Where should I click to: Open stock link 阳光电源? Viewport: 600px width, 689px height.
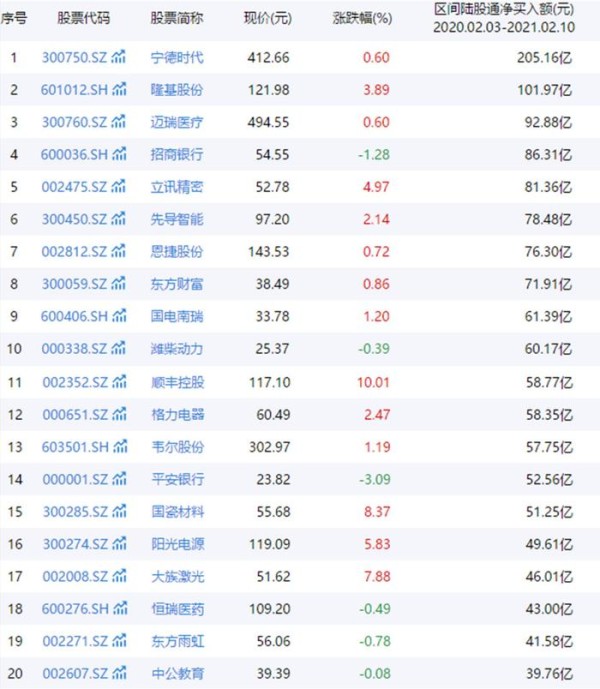(178, 544)
